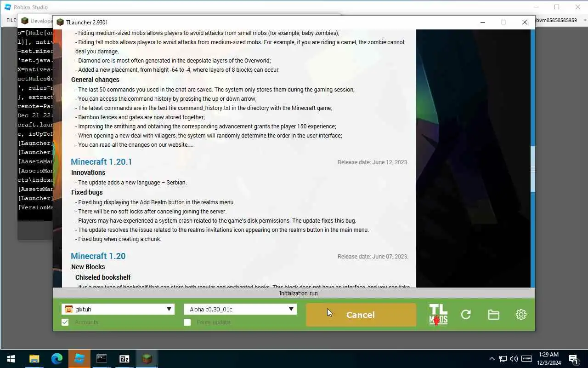Toggle the Accounts checkbox
Screen dimensions: 588x368
tap(65, 322)
